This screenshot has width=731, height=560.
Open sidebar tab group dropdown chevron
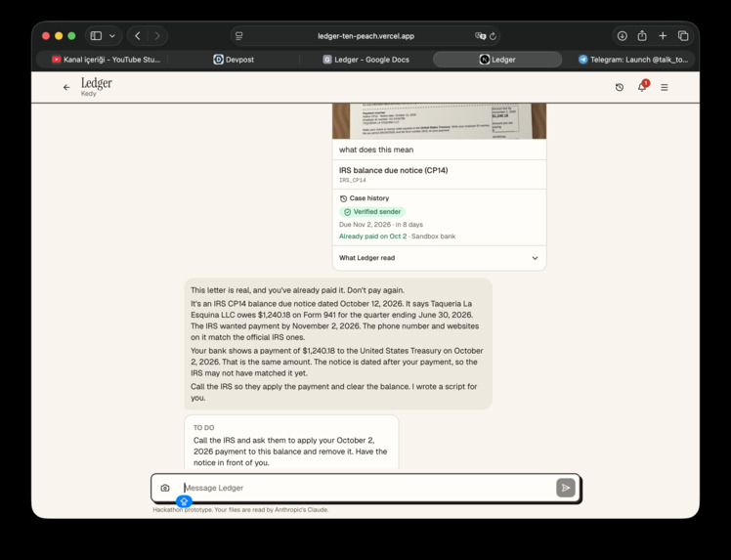click(x=112, y=36)
